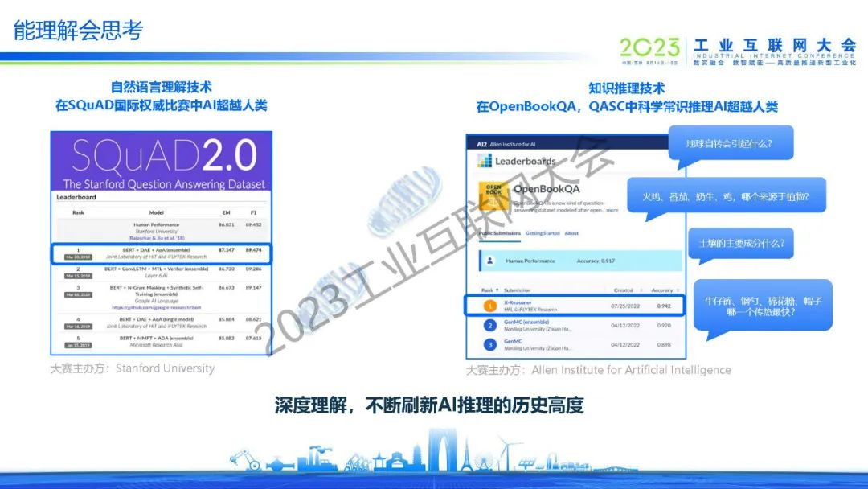
Task: Toggle the Created column sort arrow
Action: 640,290
